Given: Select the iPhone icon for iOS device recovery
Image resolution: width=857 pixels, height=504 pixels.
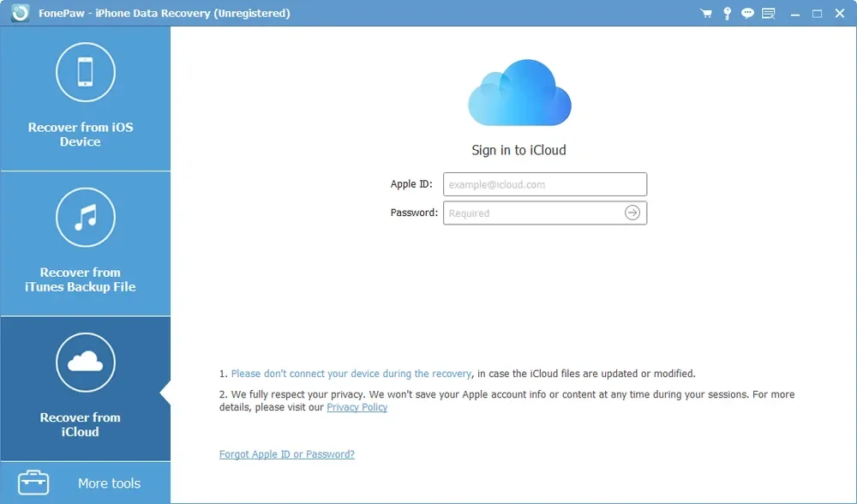Looking at the screenshot, I should pos(85,72).
